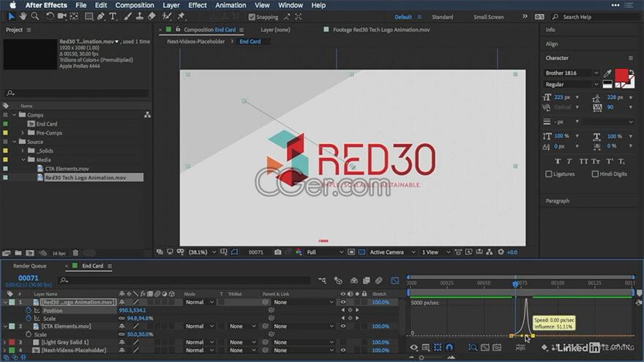Create new composition from Project panel
Image resolution: width=644 pixels, height=362 pixels.
point(30,253)
